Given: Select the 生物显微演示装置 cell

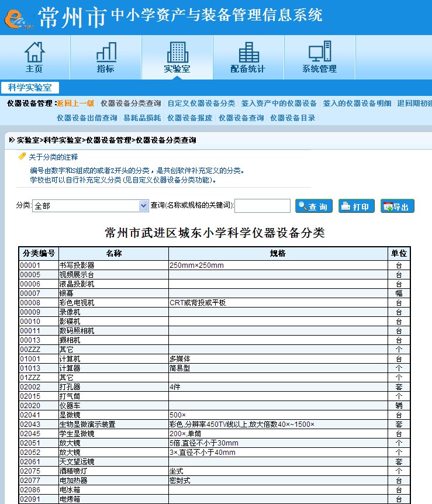Looking at the screenshot, I should pyautogui.click(x=114, y=424).
